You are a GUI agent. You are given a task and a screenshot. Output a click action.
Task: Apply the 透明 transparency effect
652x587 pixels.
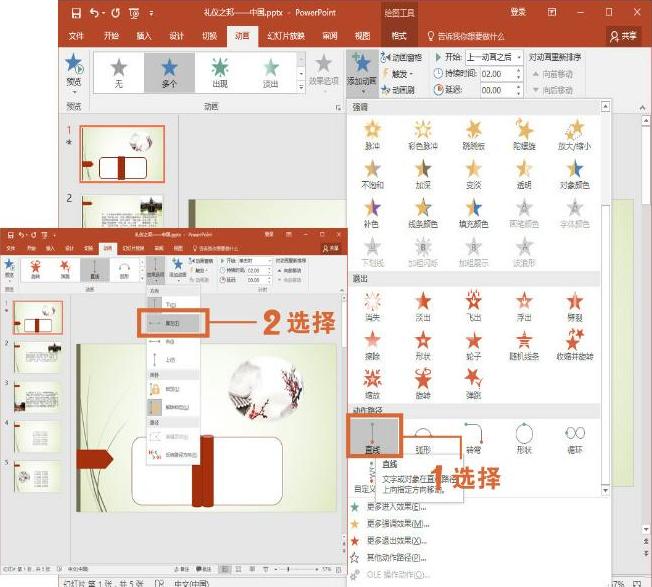coord(524,174)
